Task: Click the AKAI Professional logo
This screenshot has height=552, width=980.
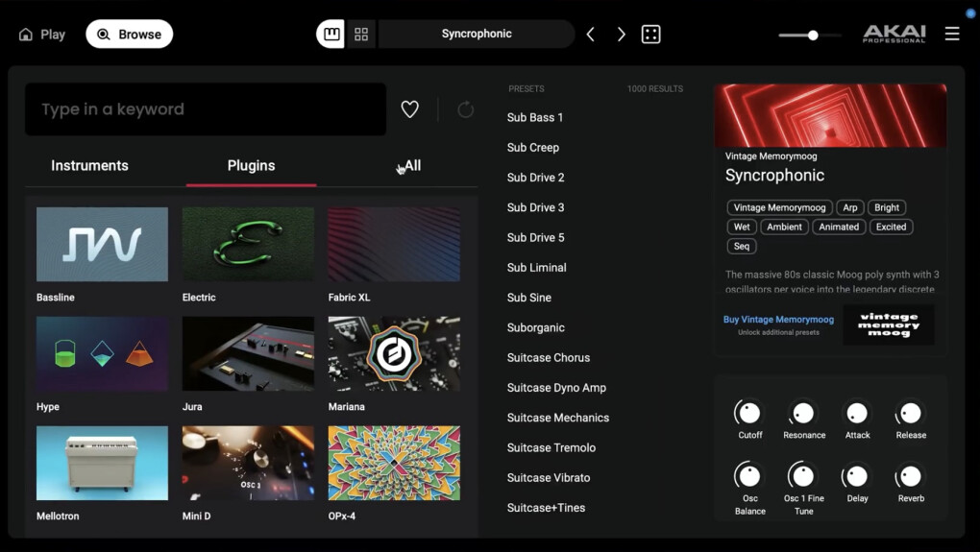Action: pos(894,34)
